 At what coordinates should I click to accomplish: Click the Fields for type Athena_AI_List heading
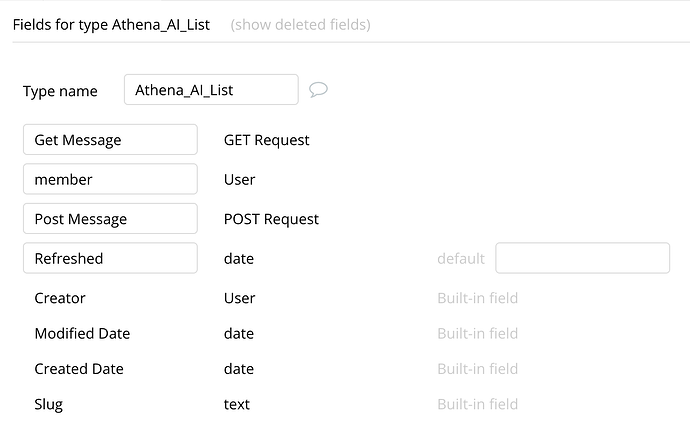point(111,24)
